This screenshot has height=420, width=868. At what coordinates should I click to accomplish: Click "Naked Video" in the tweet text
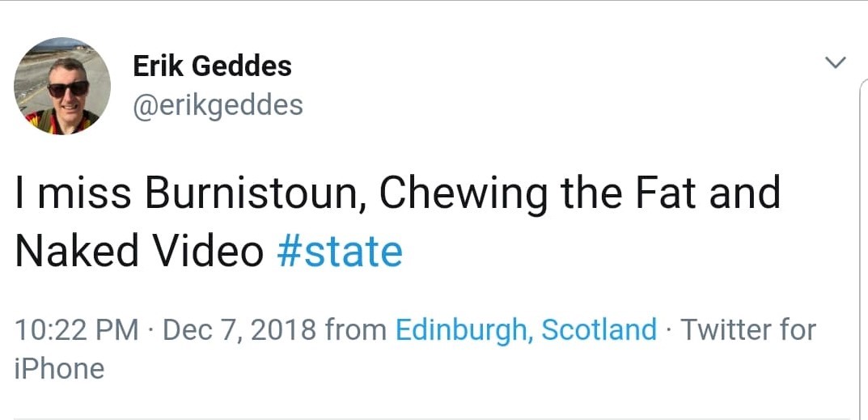139,252
